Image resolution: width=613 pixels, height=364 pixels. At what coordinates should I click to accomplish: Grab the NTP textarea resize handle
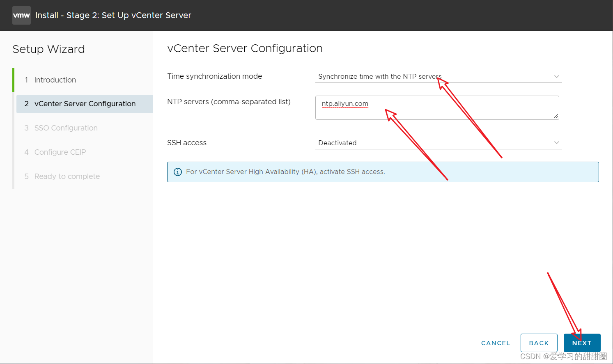[x=556, y=117]
